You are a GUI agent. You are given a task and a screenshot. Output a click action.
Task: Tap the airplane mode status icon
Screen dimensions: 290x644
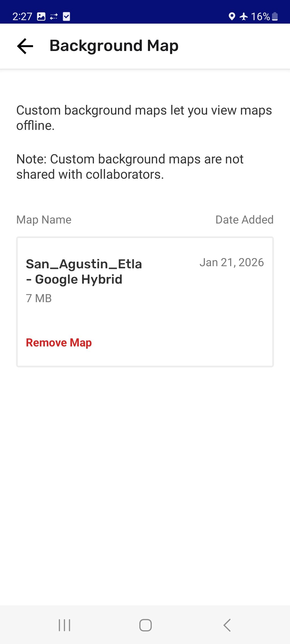point(244,17)
